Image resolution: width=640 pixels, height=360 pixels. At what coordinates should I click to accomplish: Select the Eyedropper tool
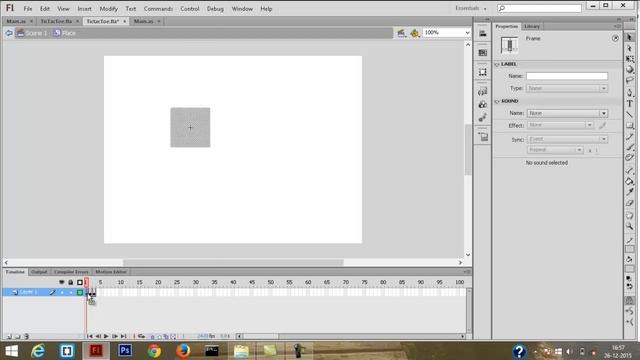point(629,192)
